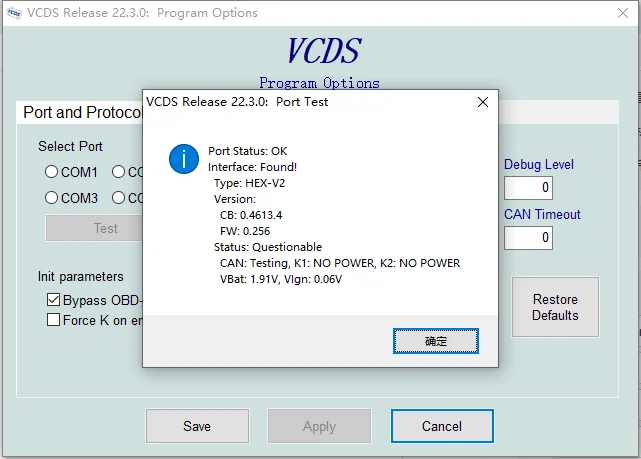This screenshot has width=641, height=459.
Task: Click the VCDS app icon in title bar
Action: pyautogui.click(x=14, y=13)
